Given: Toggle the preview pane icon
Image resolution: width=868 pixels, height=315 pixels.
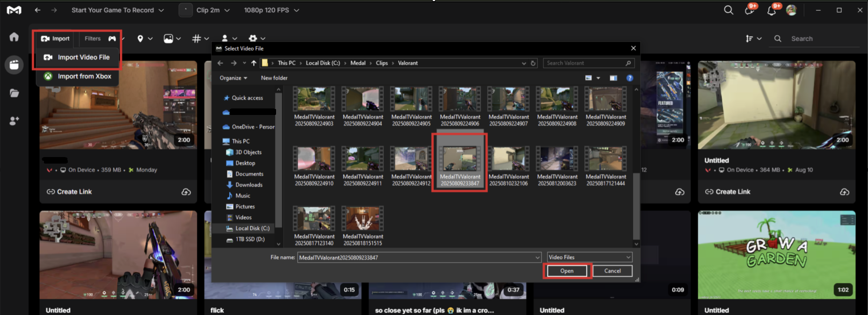Looking at the screenshot, I should 613,78.
